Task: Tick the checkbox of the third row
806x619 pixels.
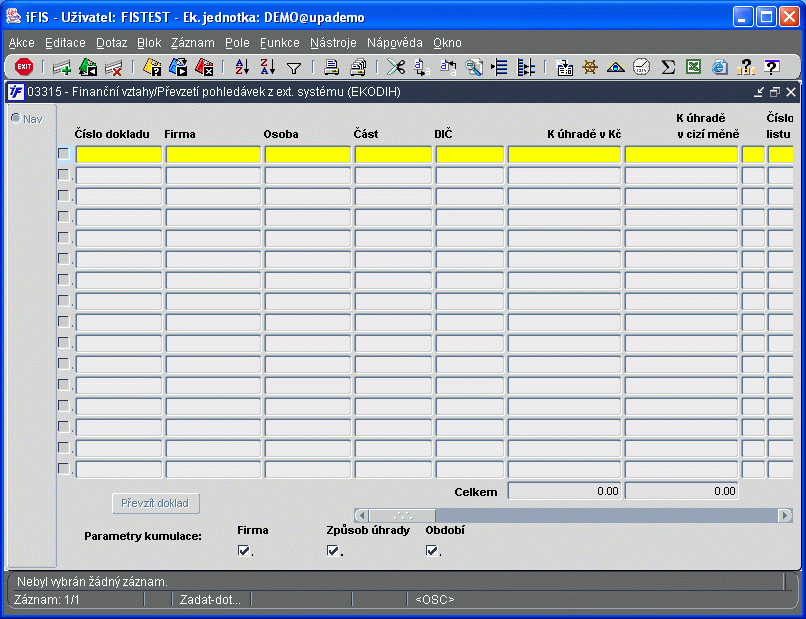Action: (x=64, y=196)
